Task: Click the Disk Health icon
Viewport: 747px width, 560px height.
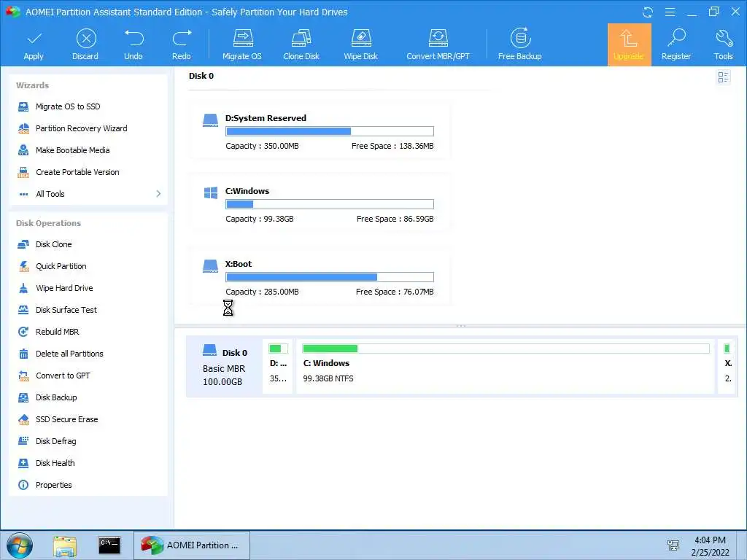Action: click(x=23, y=463)
